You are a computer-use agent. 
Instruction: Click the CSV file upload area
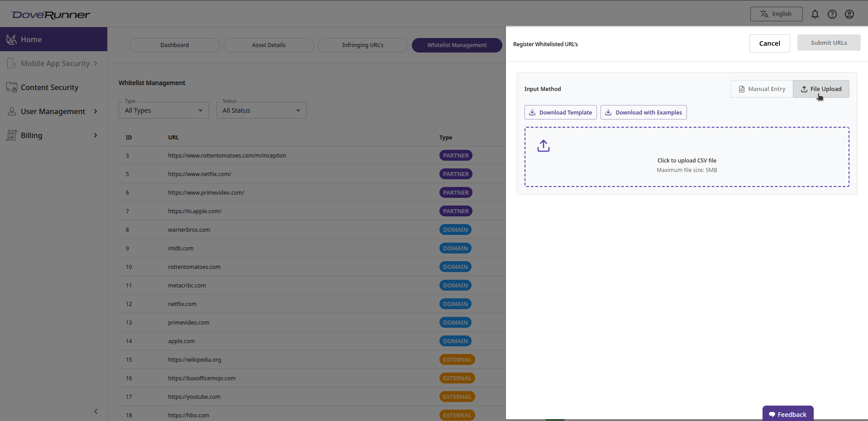click(687, 157)
